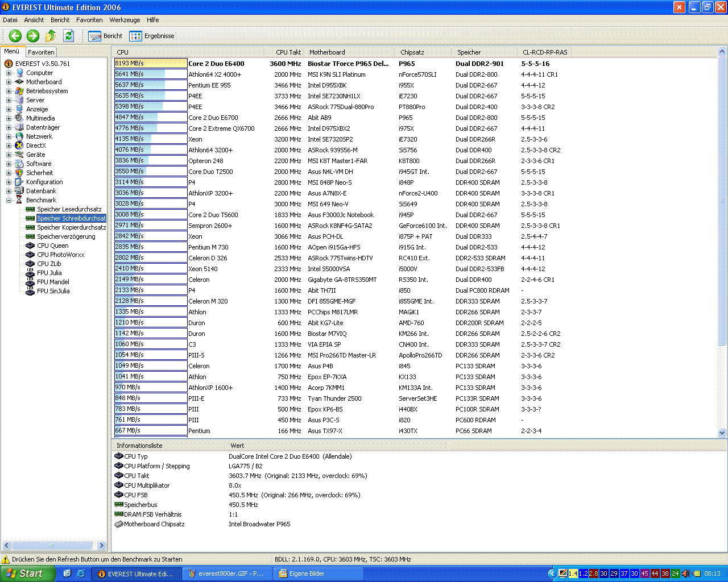This screenshot has width=728, height=582.
Task: Expand the Datenträger tree node
Action: [9, 127]
